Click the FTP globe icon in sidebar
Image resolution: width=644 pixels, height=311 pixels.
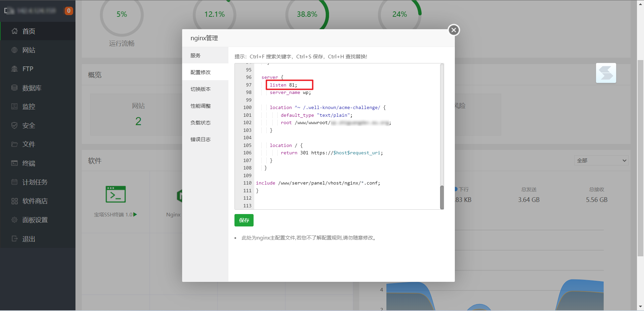point(14,69)
